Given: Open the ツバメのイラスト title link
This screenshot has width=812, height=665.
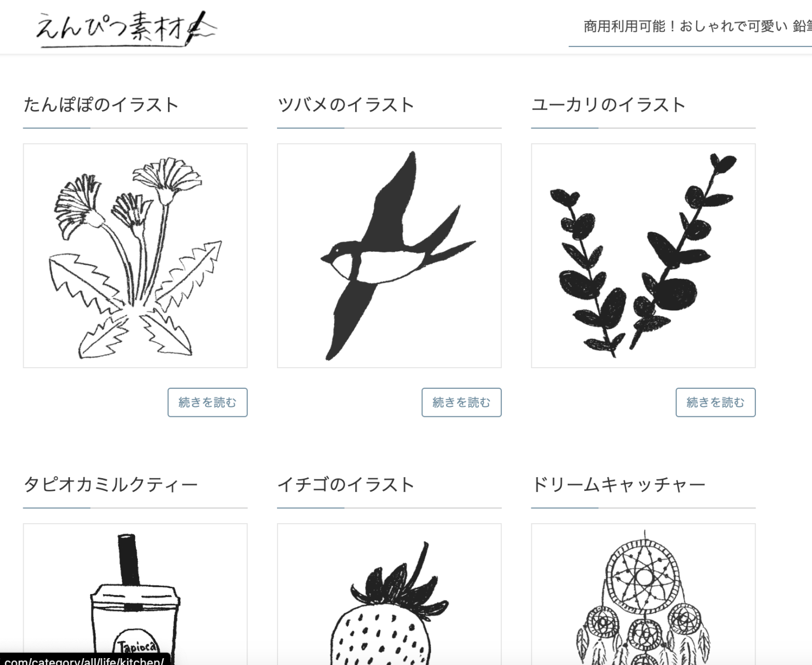Looking at the screenshot, I should point(346,105).
